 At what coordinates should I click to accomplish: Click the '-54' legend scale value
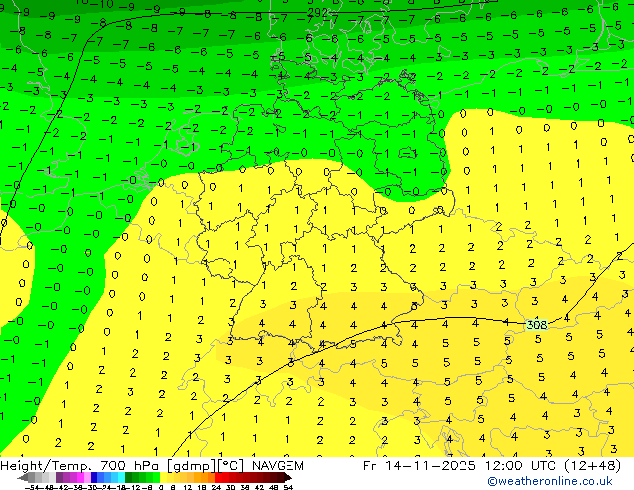coord(32,487)
